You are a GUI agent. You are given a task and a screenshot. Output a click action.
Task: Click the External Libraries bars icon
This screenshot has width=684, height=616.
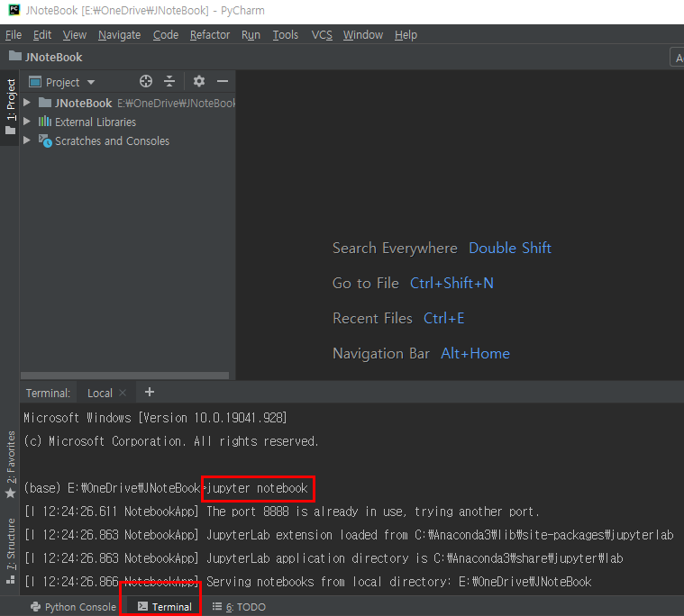tap(44, 122)
